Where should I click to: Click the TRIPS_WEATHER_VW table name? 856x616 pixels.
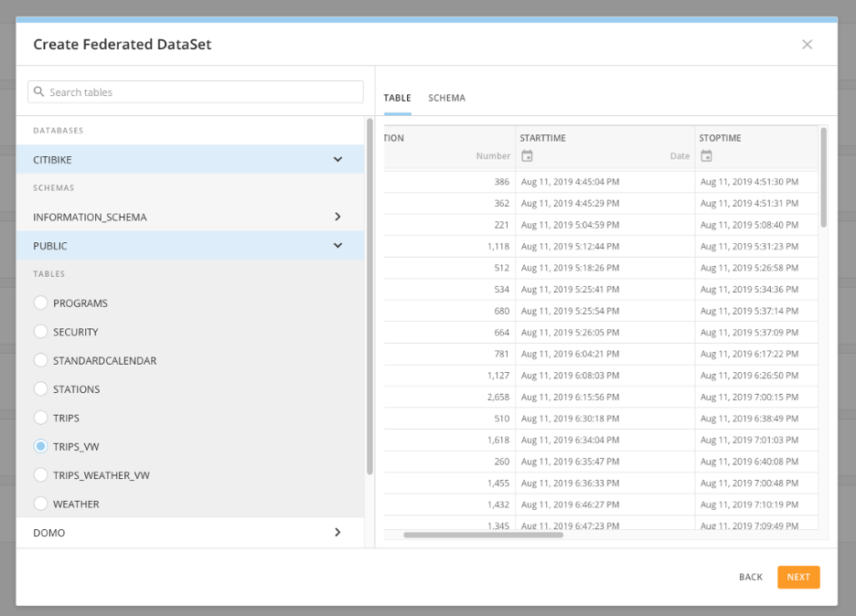coord(101,475)
